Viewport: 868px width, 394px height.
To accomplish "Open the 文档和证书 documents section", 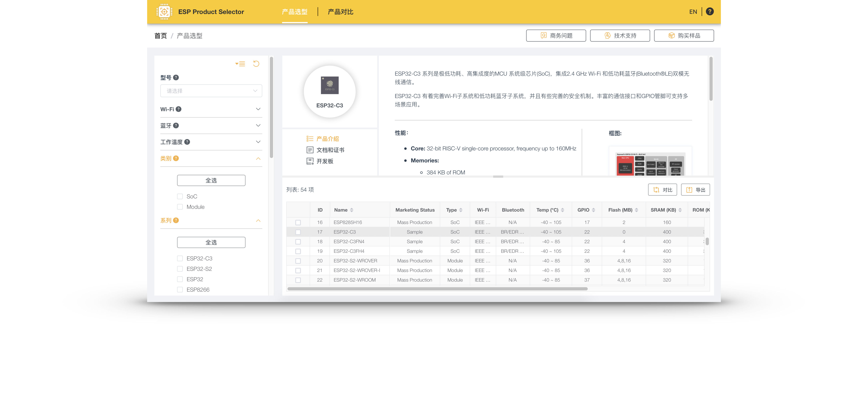I will tap(330, 150).
